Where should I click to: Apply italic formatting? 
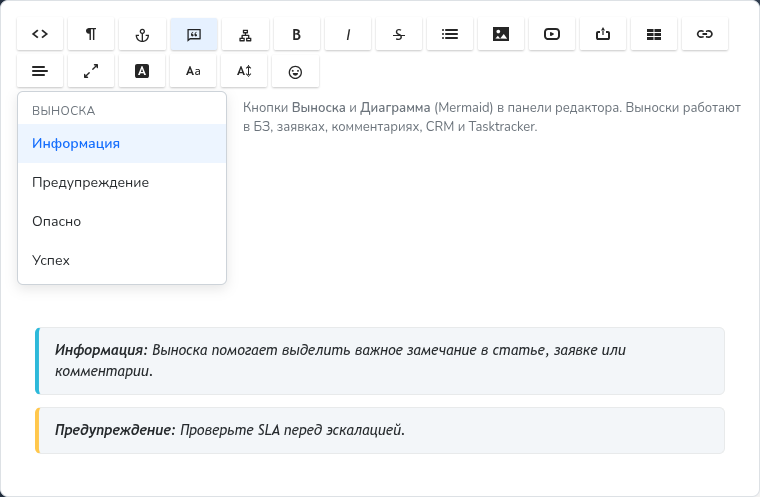pyautogui.click(x=348, y=34)
